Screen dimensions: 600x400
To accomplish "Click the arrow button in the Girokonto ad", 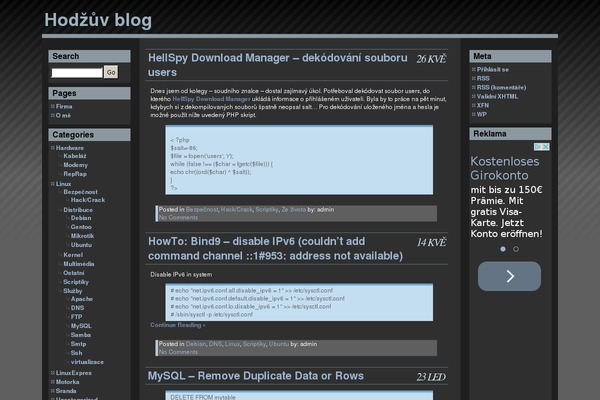I will (x=509, y=276).
